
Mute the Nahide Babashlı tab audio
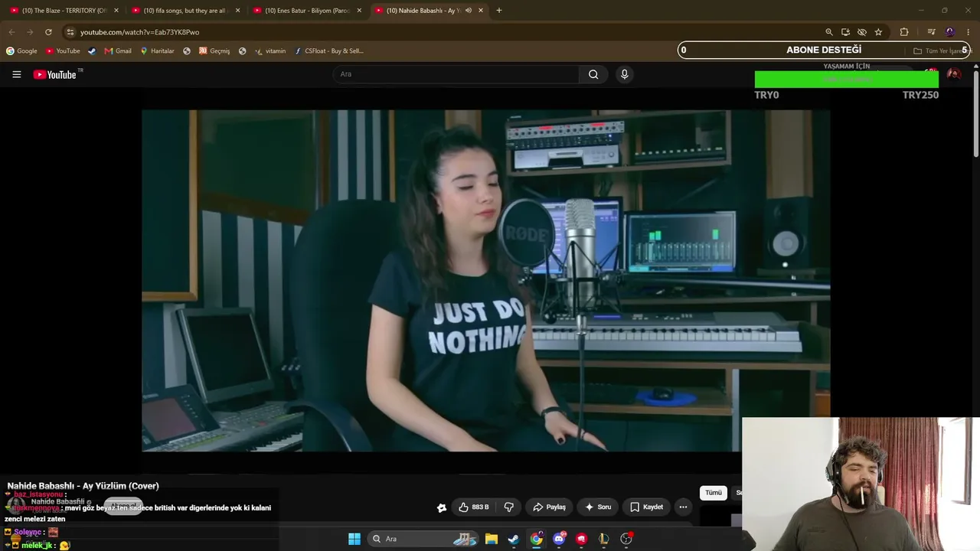click(x=468, y=11)
